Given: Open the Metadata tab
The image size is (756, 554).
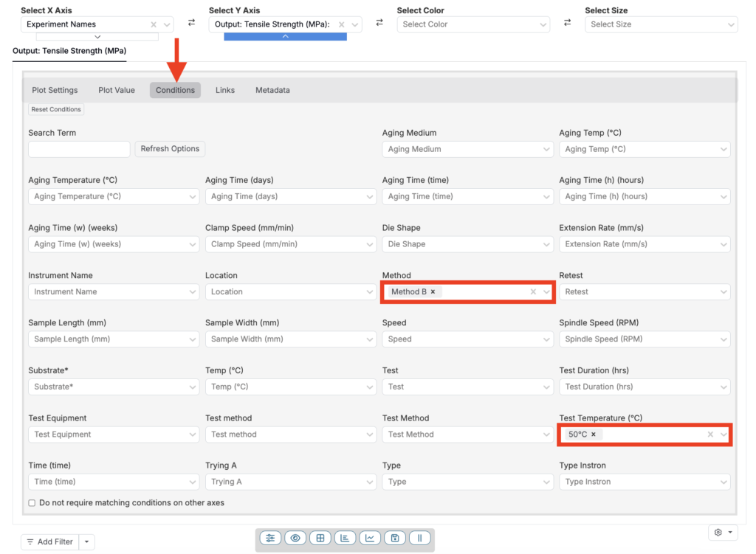Looking at the screenshot, I should pyautogui.click(x=272, y=90).
